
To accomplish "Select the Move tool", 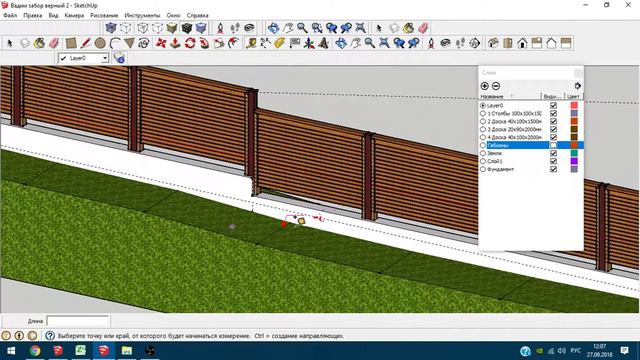I will point(161,43).
